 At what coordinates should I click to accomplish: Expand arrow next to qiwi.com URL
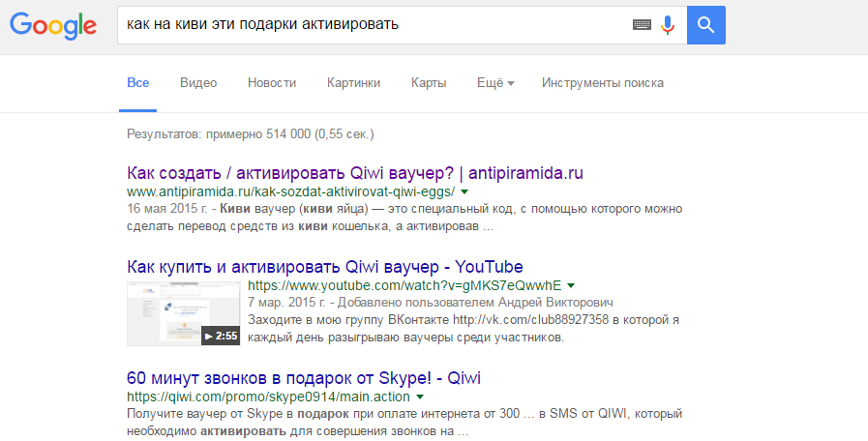[x=420, y=397]
